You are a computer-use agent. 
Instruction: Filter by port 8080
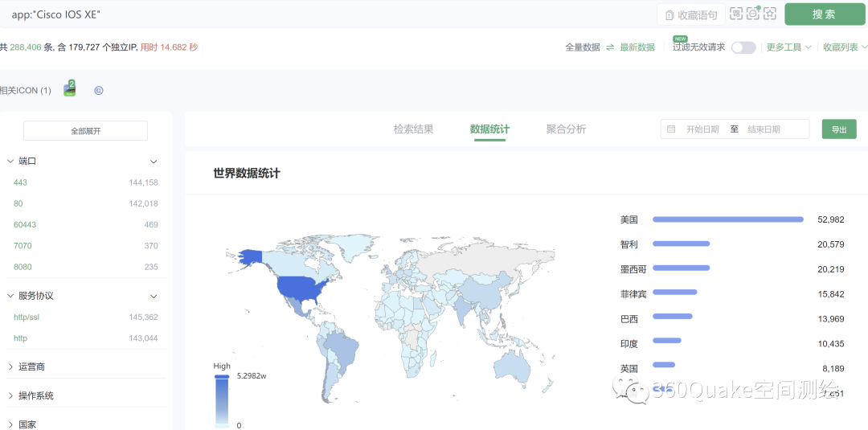23,267
